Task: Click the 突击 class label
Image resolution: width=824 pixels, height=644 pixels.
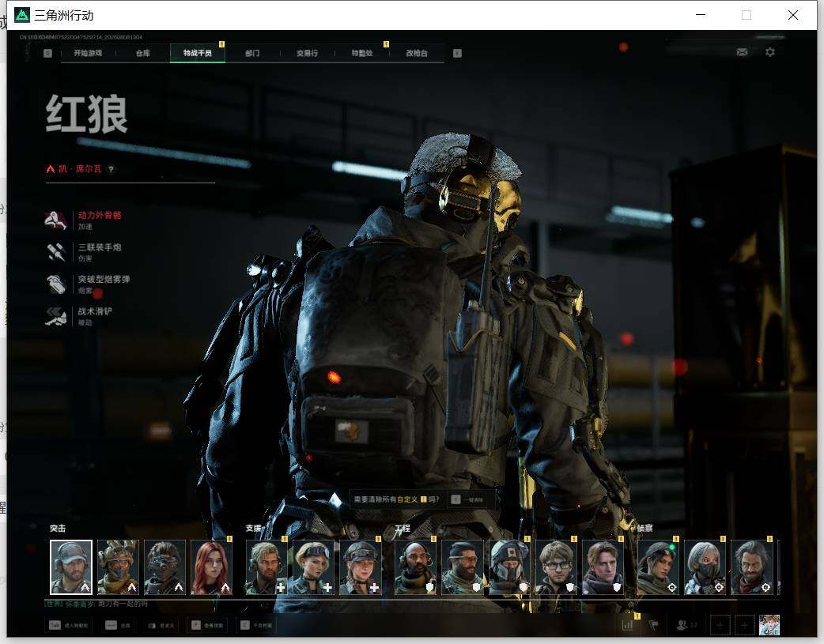Action: pos(58,529)
